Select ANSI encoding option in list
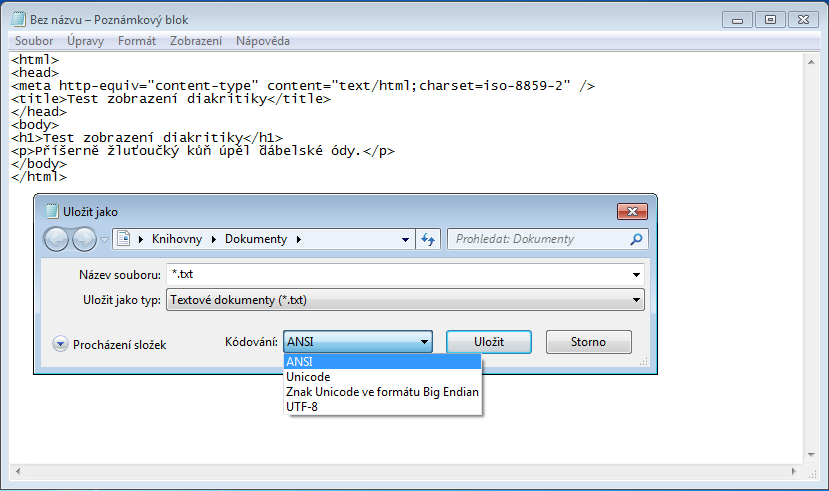 click(382, 362)
